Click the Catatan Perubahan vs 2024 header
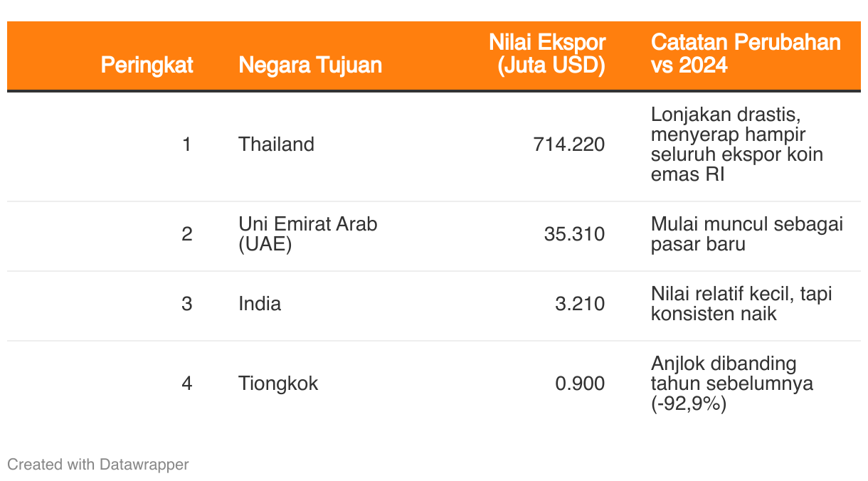Image resolution: width=868 pixels, height=481 pixels. click(x=746, y=53)
